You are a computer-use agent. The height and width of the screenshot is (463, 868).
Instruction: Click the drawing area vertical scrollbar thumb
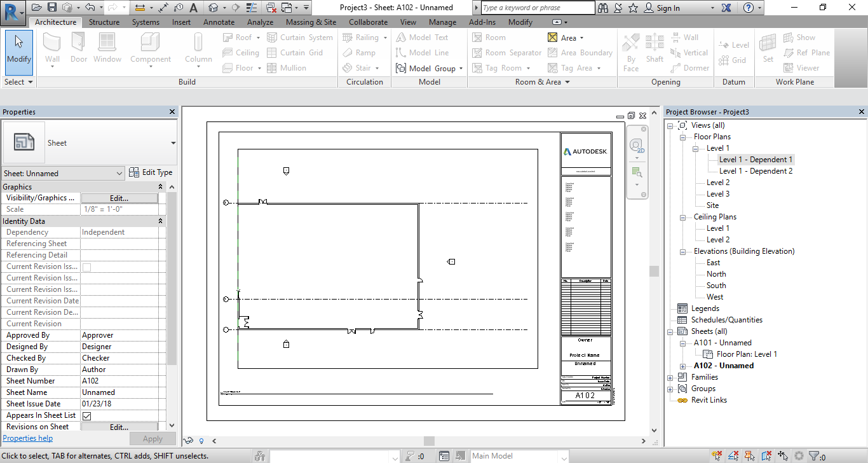click(653, 272)
